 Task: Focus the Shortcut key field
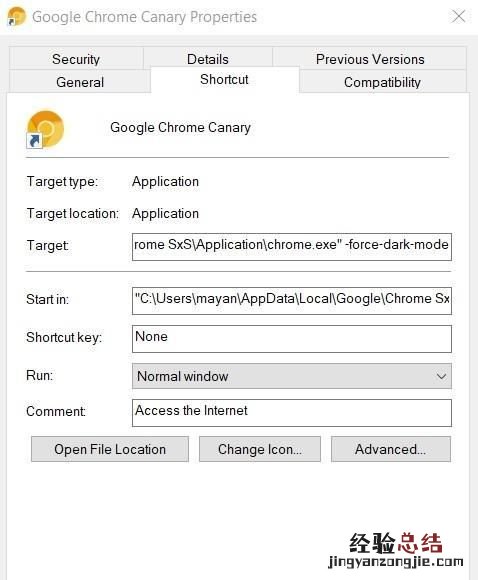tap(292, 339)
